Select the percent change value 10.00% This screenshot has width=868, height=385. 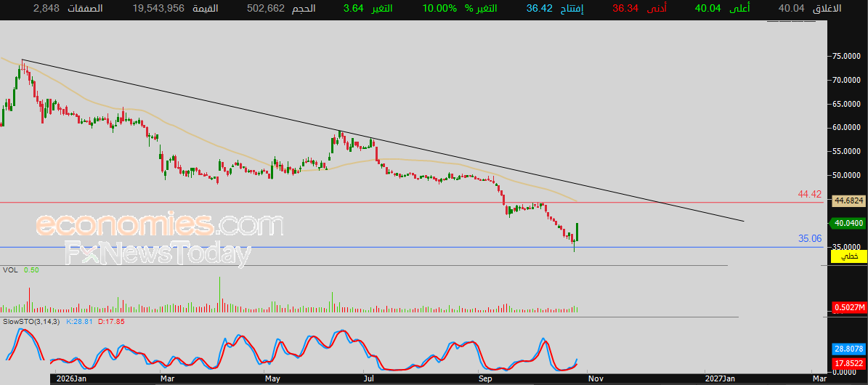tap(439, 8)
